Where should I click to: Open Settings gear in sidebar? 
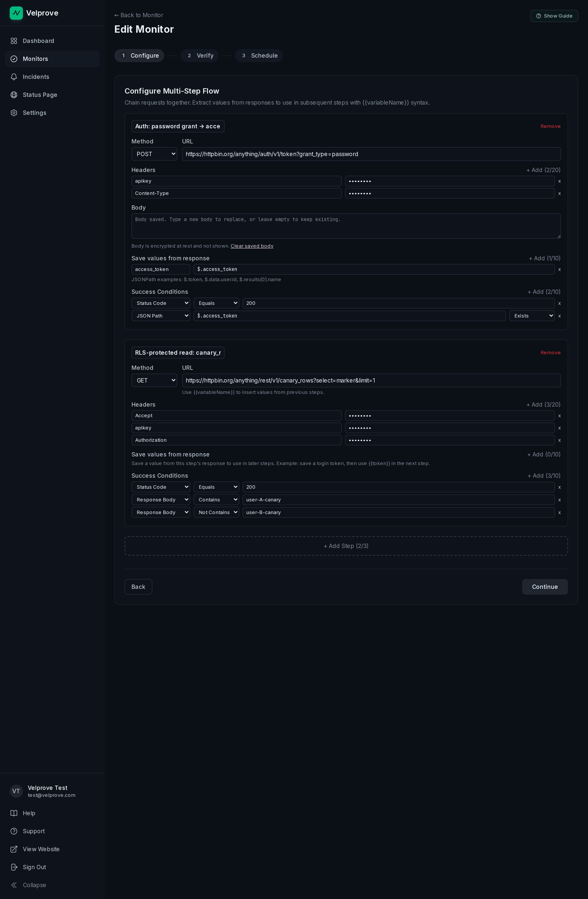pos(14,113)
